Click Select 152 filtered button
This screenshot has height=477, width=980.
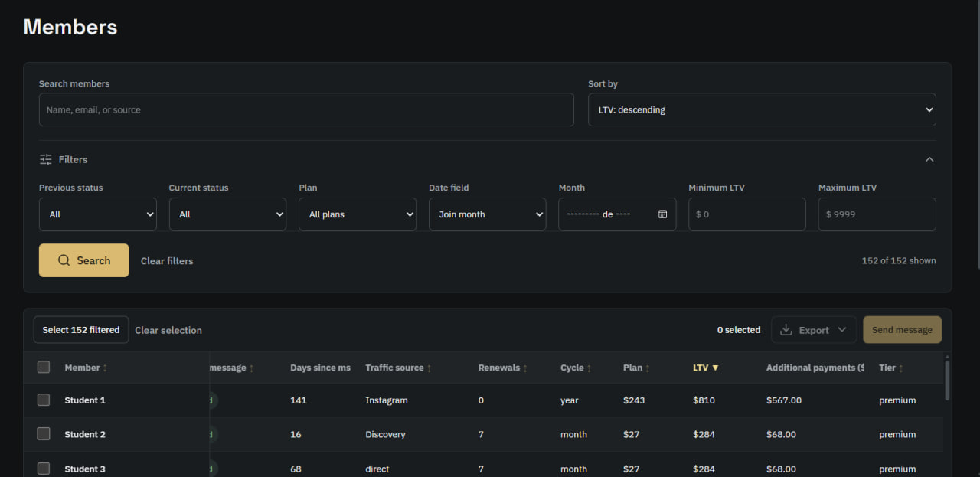[x=81, y=330]
